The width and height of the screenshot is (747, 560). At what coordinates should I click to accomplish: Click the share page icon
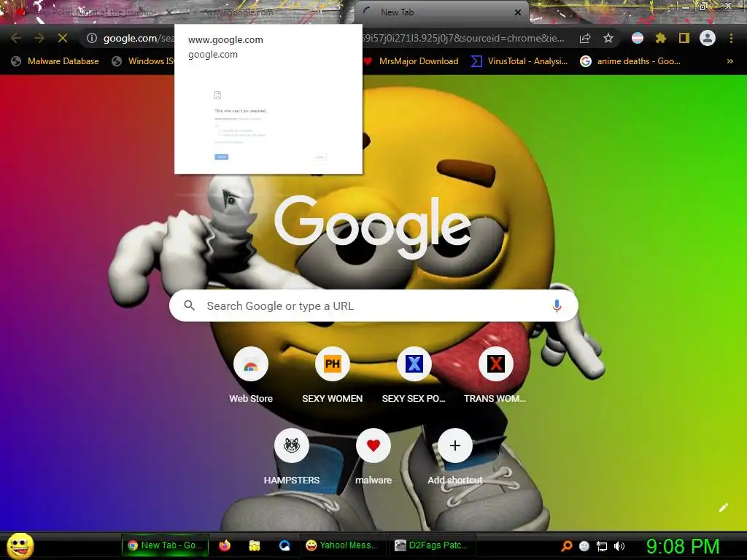tap(585, 38)
